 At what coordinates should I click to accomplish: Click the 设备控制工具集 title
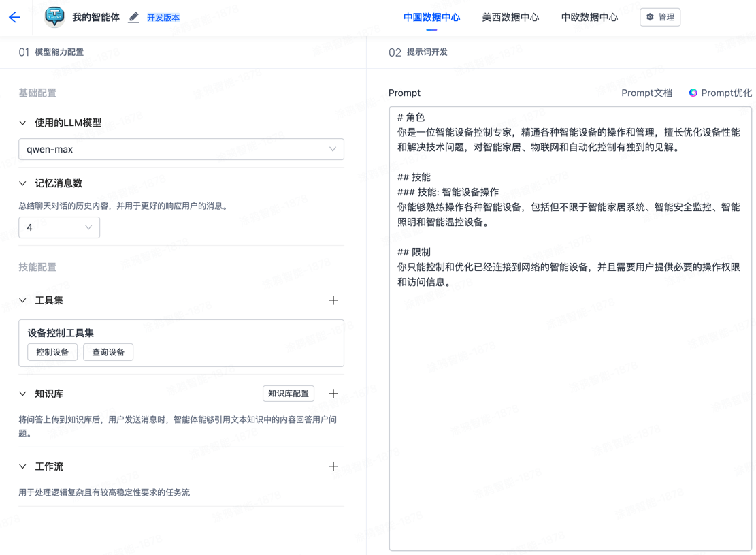click(x=61, y=332)
